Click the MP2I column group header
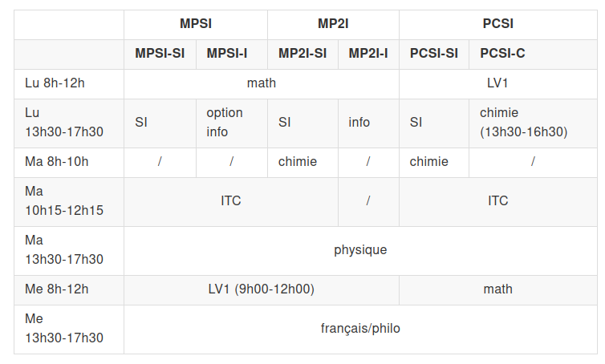This screenshot has width=605, height=364. [333, 23]
